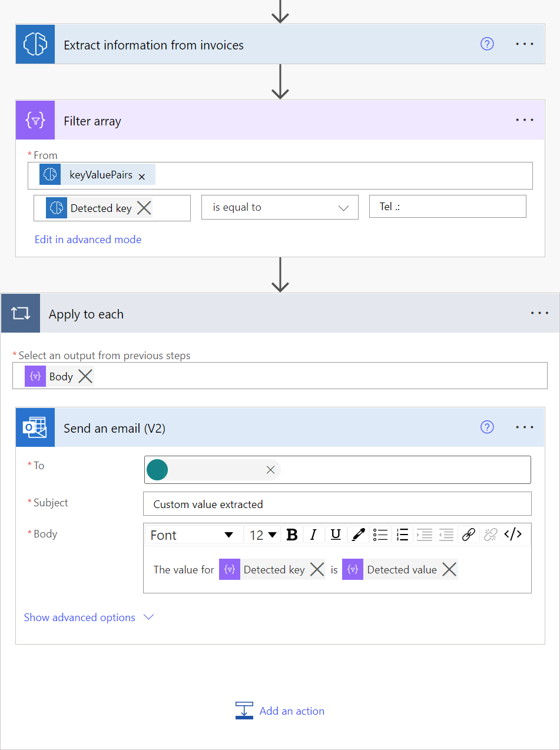Open the Font family dropdown

click(x=193, y=535)
